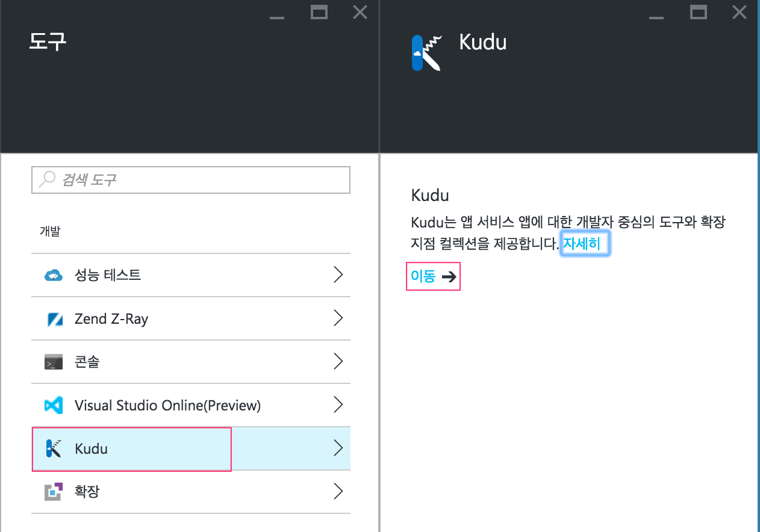Click the Zend Z-Ray icon
The image size is (760, 532).
54,319
